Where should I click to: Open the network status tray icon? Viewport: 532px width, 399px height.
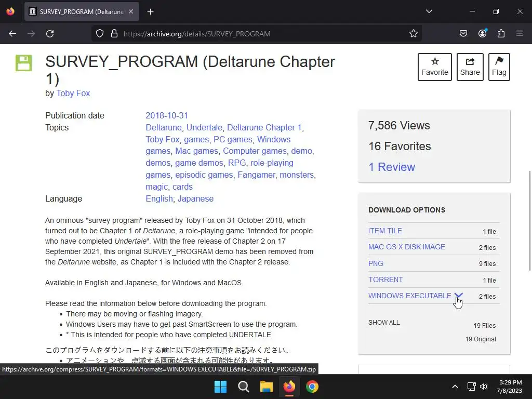[471, 387]
